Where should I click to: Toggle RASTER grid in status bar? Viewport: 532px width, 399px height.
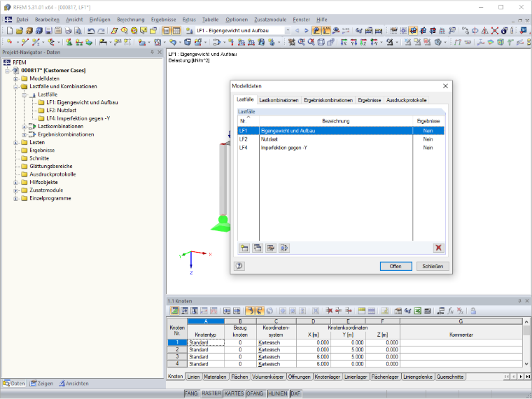(211, 393)
